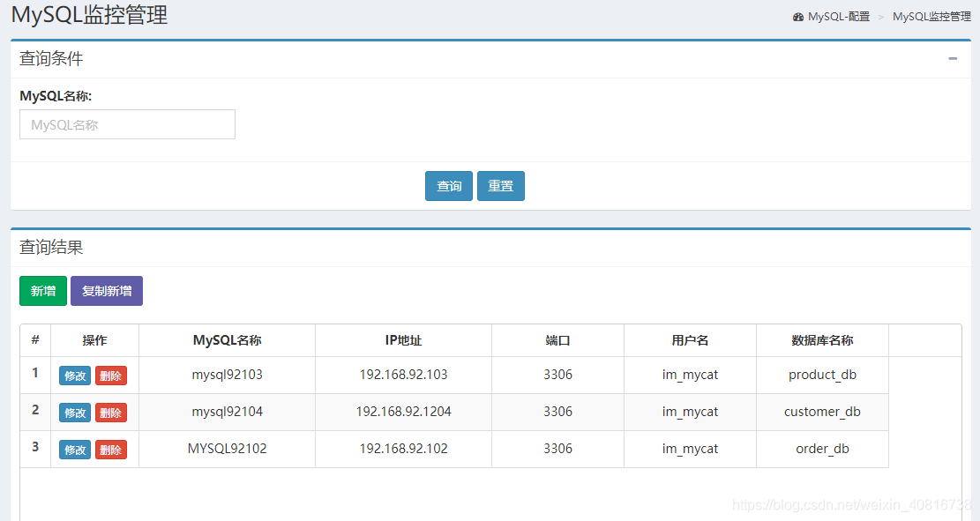The height and width of the screenshot is (521, 980).
Task: Click 修改 for mysql92103 row
Action: point(75,376)
